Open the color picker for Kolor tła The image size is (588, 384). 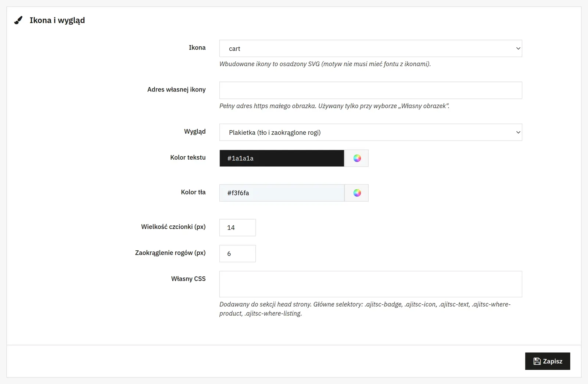356,193
